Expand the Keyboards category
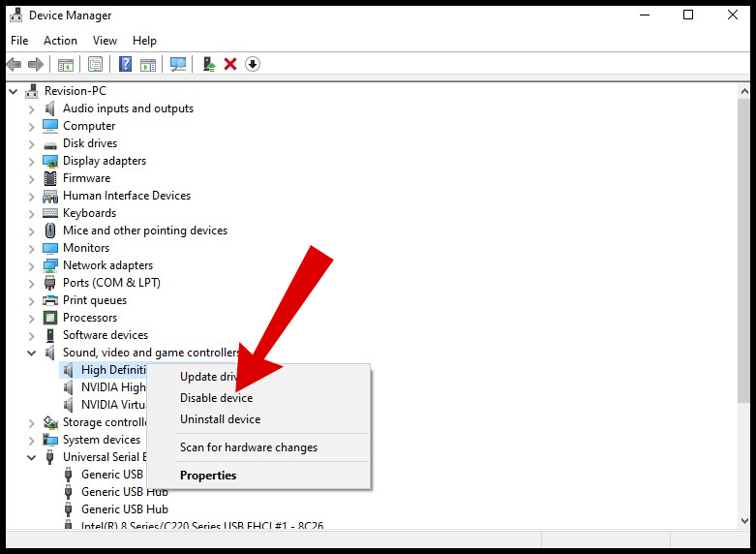This screenshot has width=756, height=554. (31, 214)
